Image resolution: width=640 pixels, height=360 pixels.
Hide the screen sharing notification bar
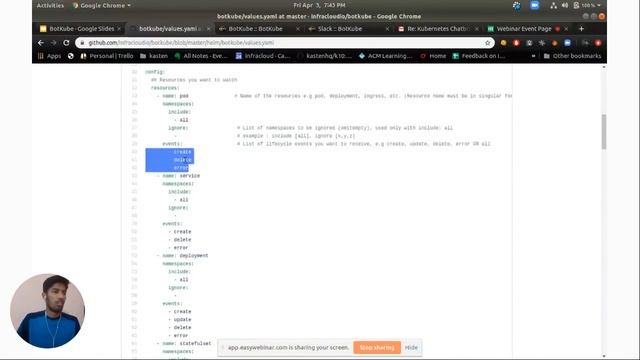click(x=411, y=347)
